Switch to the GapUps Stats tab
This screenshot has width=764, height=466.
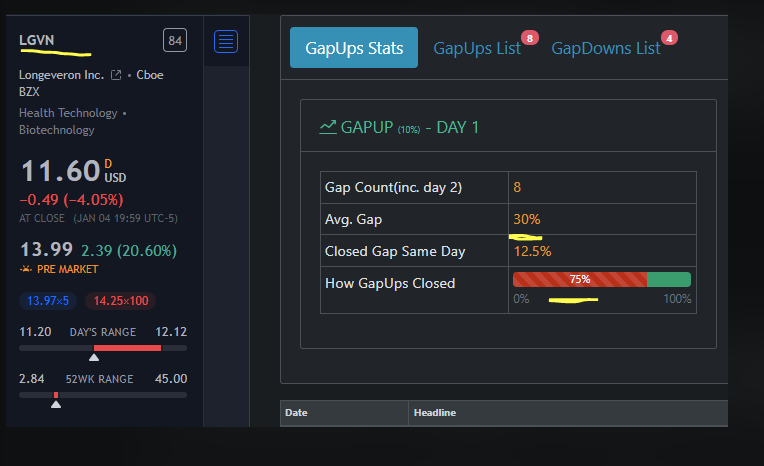pos(354,48)
